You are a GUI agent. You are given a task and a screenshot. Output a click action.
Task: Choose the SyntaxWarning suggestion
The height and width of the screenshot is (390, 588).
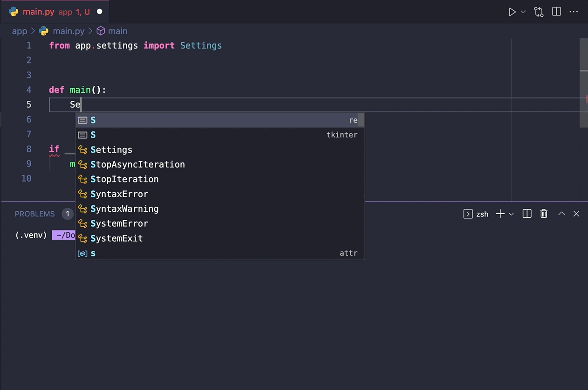pos(220,209)
